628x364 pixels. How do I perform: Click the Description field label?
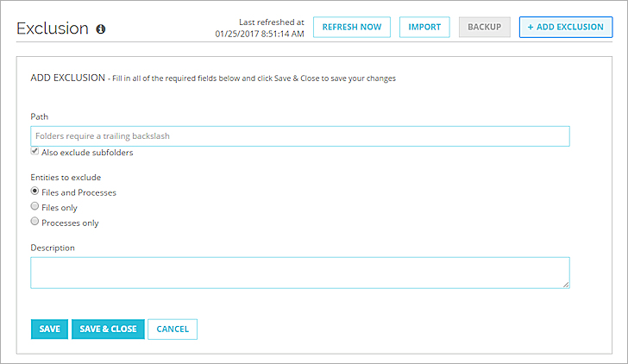pyautogui.click(x=53, y=248)
